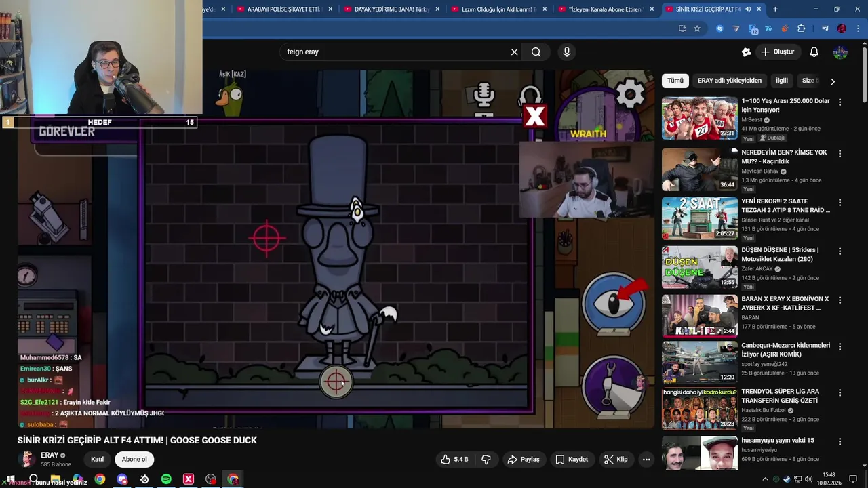Open the ERAY channel name link

tap(50, 455)
